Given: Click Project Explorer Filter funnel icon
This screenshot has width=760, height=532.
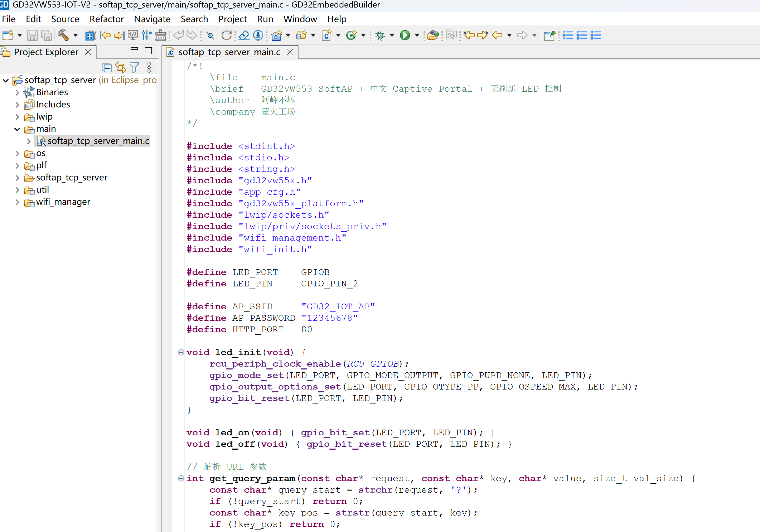Looking at the screenshot, I should coord(135,67).
